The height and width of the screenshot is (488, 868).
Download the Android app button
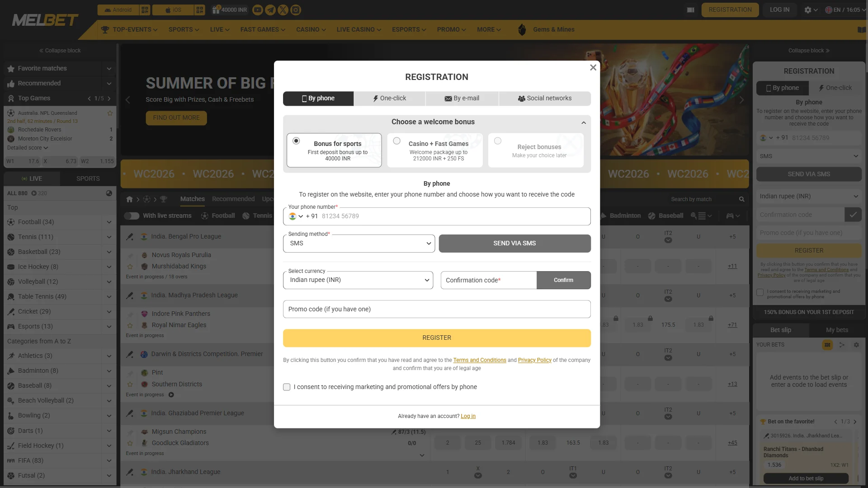(x=118, y=10)
